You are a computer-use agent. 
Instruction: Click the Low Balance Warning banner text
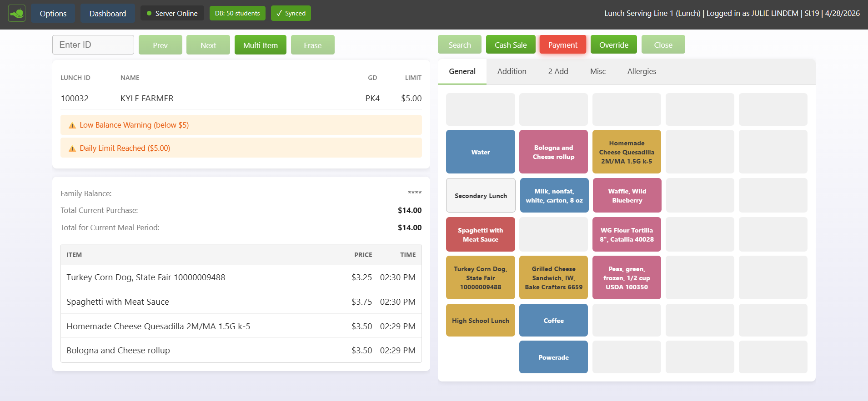pos(134,125)
